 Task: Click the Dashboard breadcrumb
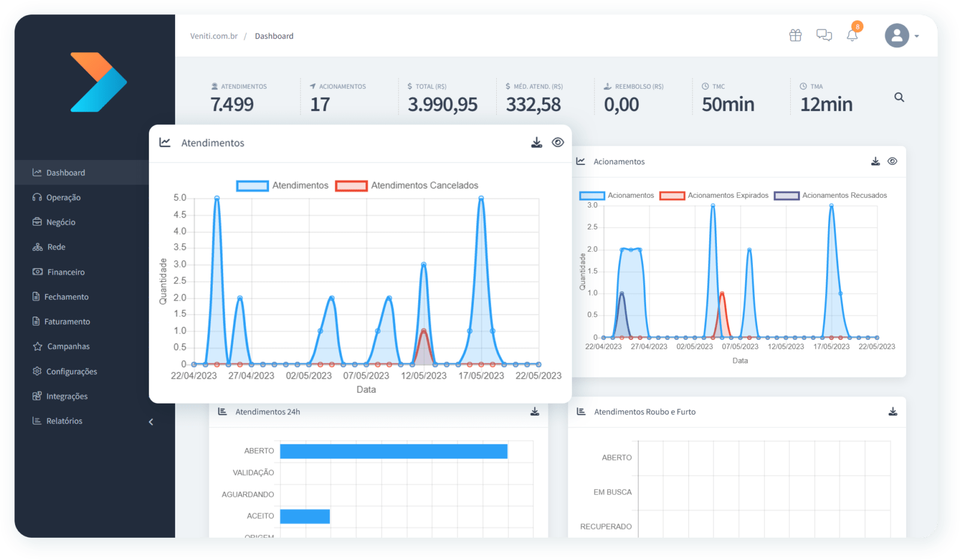(x=274, y=36)
